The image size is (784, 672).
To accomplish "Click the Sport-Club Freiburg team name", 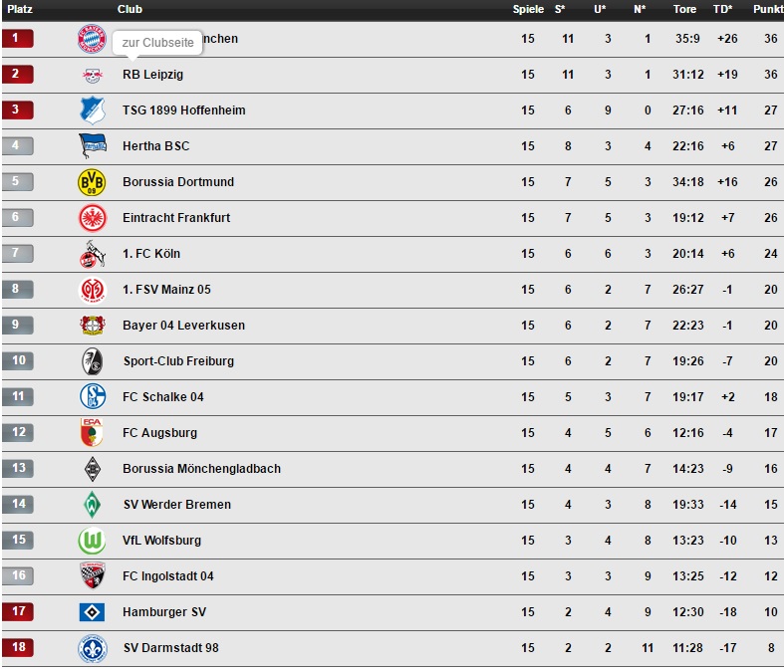I will tap(178, 361).
